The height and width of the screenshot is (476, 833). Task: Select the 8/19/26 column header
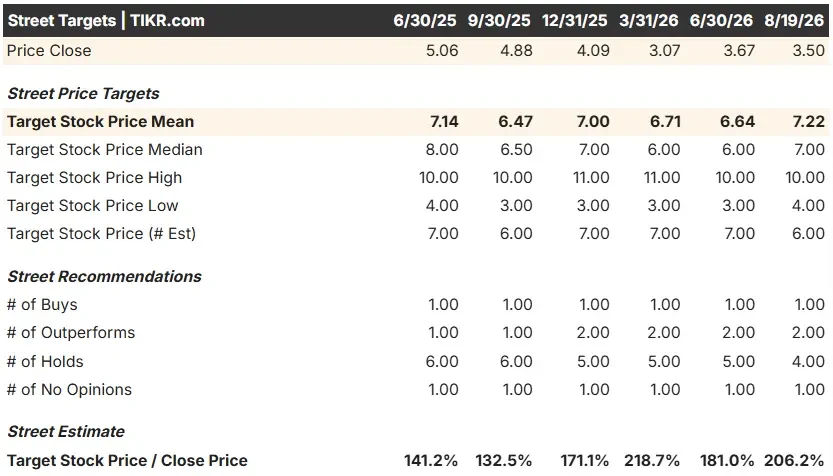[794, 21]
